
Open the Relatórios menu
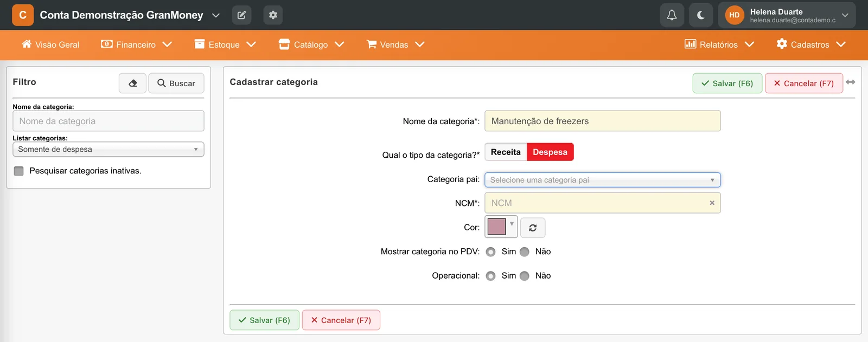click(719, 44)
